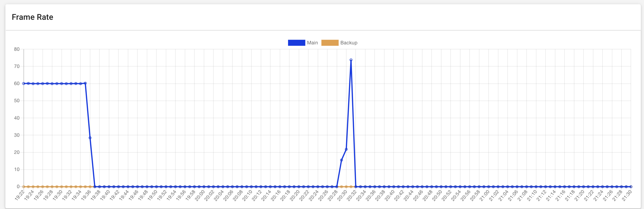The width and height of the screenshot is (644, 209).
Task: Click the 0 y-axis label
Action: (18, 187)
